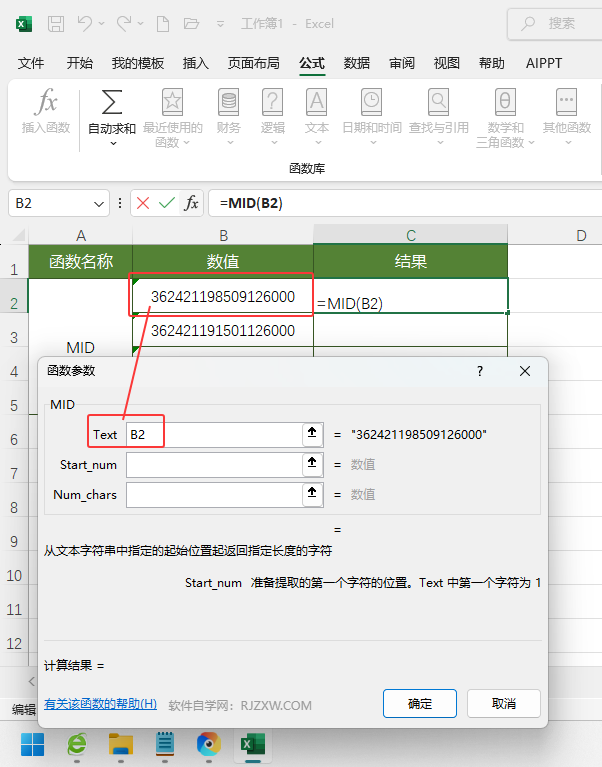The image size is (602, 767).
Task: Select the column A header
Action: [81, 235]
